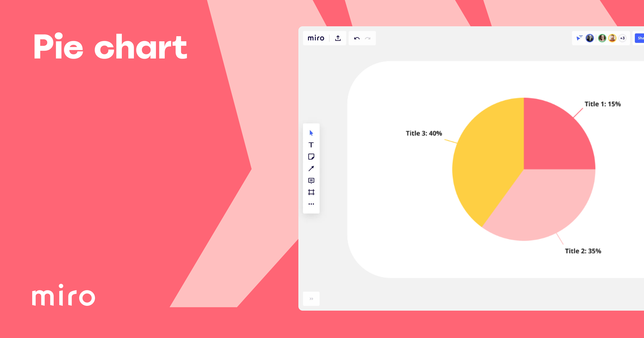This screenshot has width=644, height=338.
Task: Click the Title 2: 35% label
Action: pyautogui.click(x=582, y=251)
